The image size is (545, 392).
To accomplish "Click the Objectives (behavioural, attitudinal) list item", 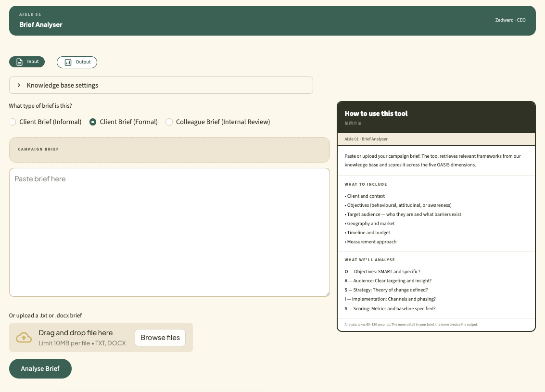I will click(x=398, y=205).
